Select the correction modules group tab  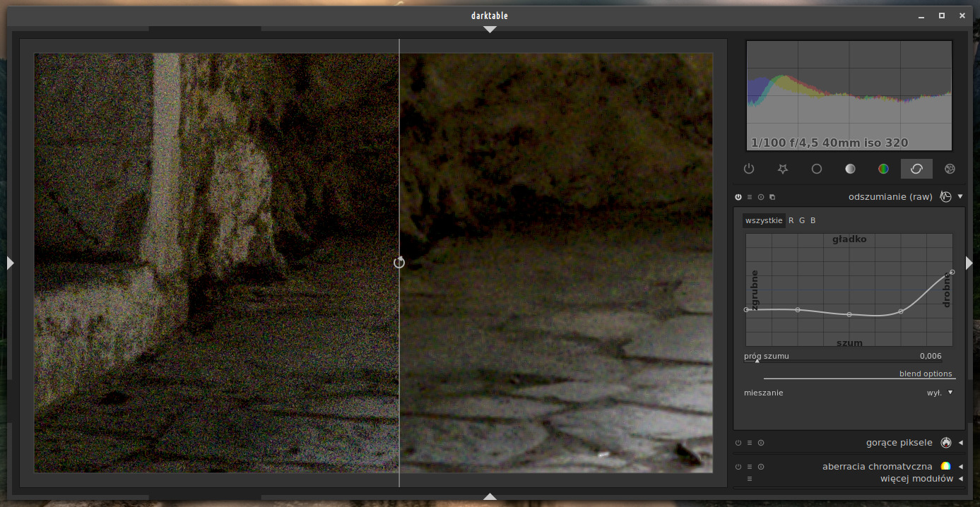pos(916,169)
